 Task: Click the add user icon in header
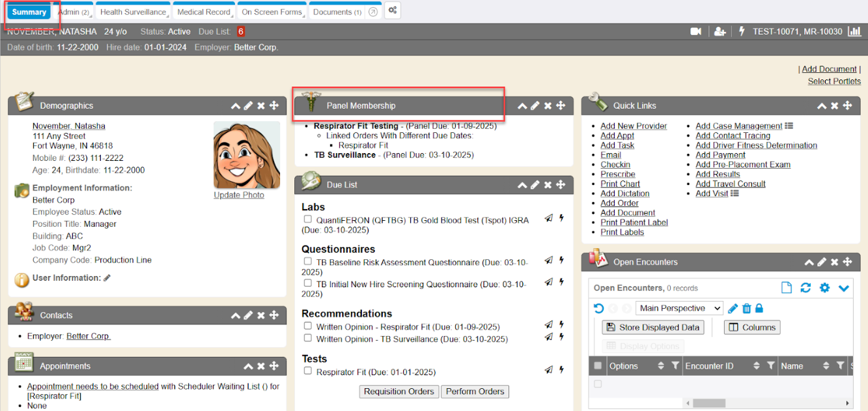[x=720, y=31]
